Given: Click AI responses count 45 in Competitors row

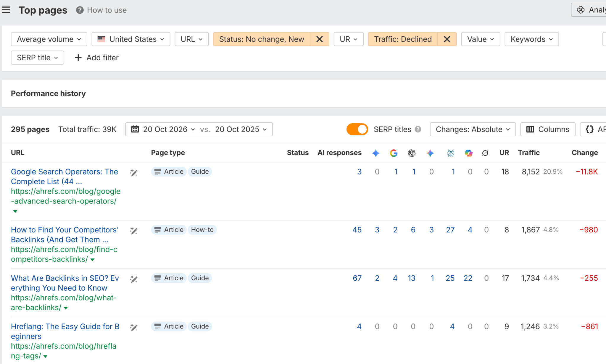Looking at the screenshot, I should 357,230.
